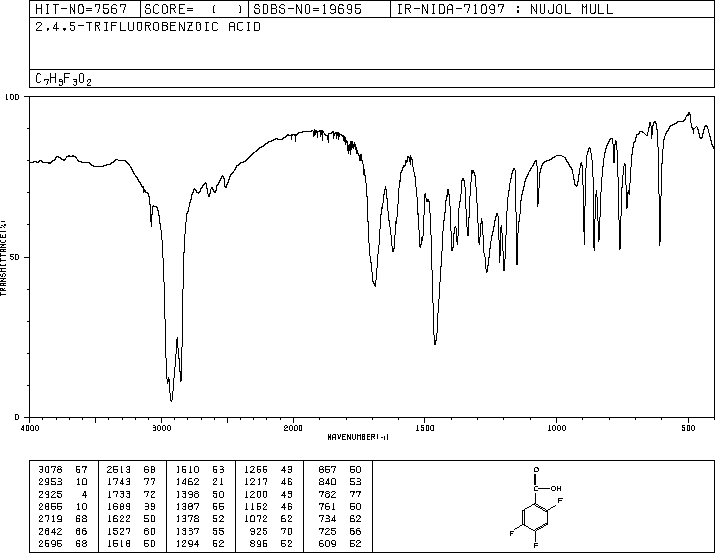Click the 1500 wavenumber axis label
The height and width of the screenshot is (553, 715).
(x=425, y=428)
